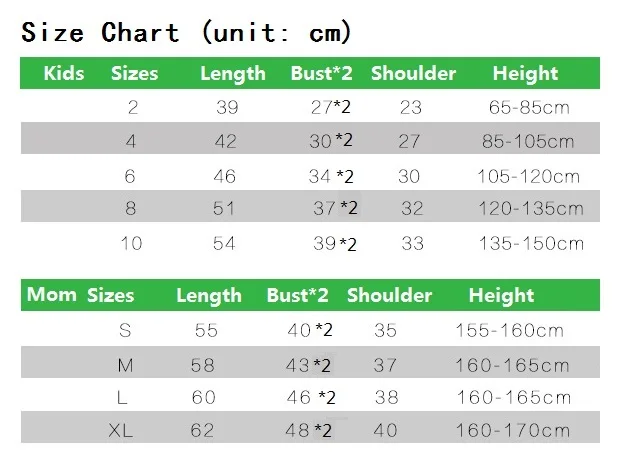Click the 46*2 bust value

311,397
